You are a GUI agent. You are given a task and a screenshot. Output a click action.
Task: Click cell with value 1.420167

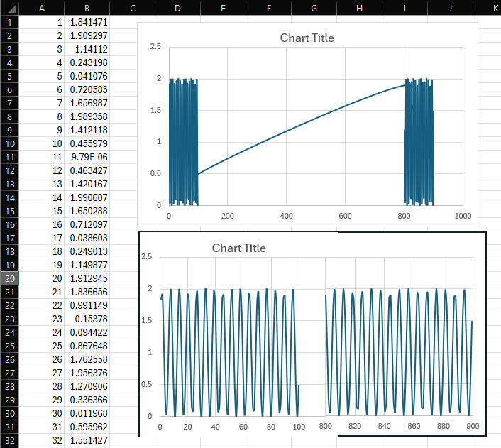[87, 184]
